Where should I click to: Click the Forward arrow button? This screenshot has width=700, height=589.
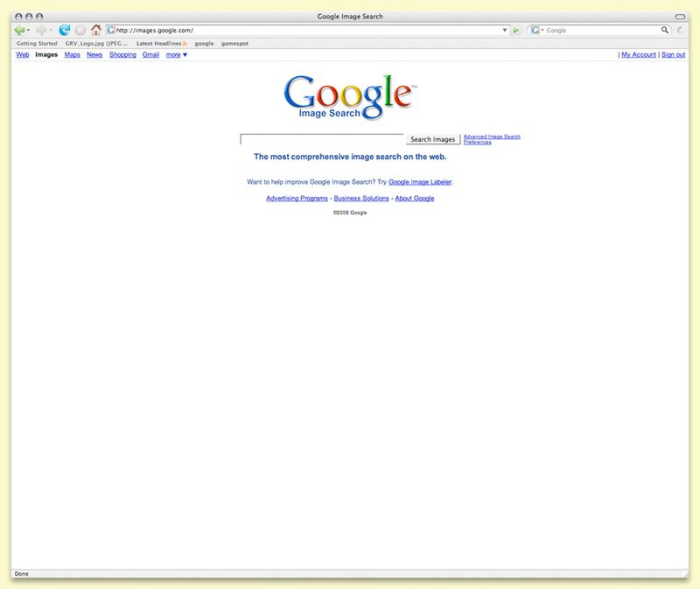pos(40,30)
